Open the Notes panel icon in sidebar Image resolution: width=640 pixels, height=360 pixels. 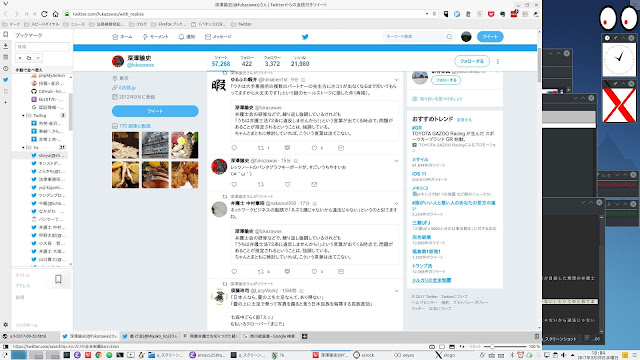coord(5,57)
